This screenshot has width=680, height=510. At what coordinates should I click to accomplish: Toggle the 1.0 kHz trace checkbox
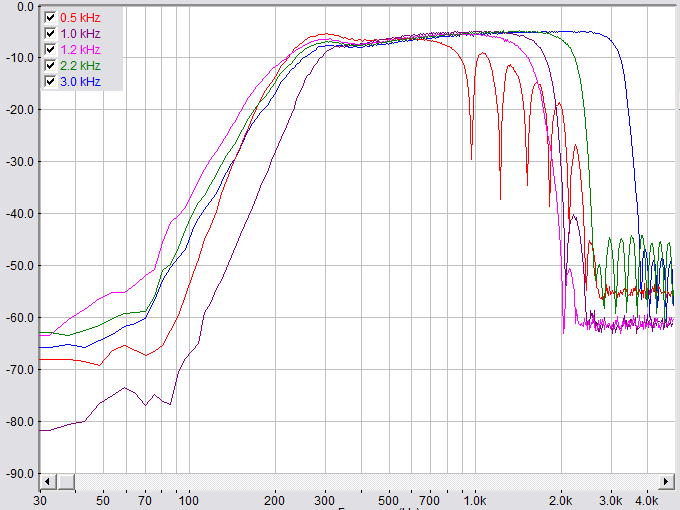pos(50,33)
